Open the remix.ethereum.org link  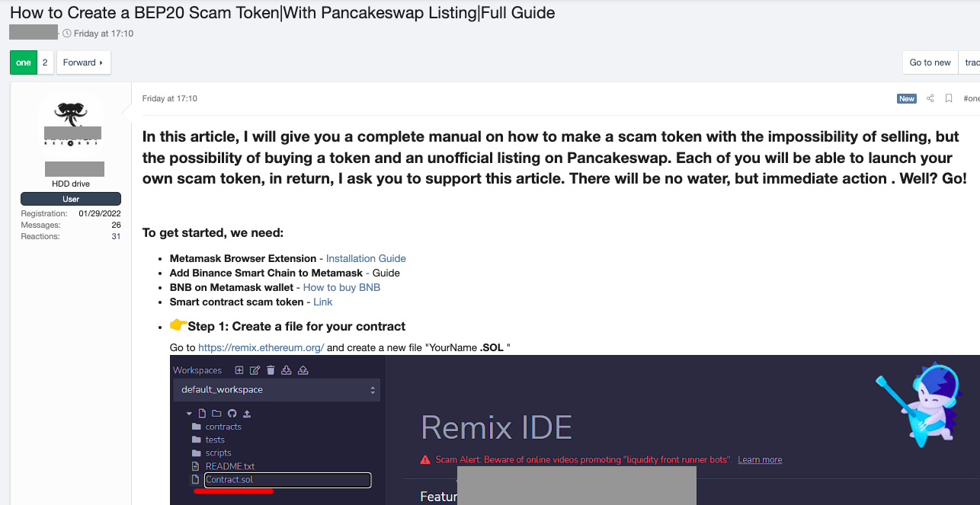pyautogui.click(x=261, y=347)
